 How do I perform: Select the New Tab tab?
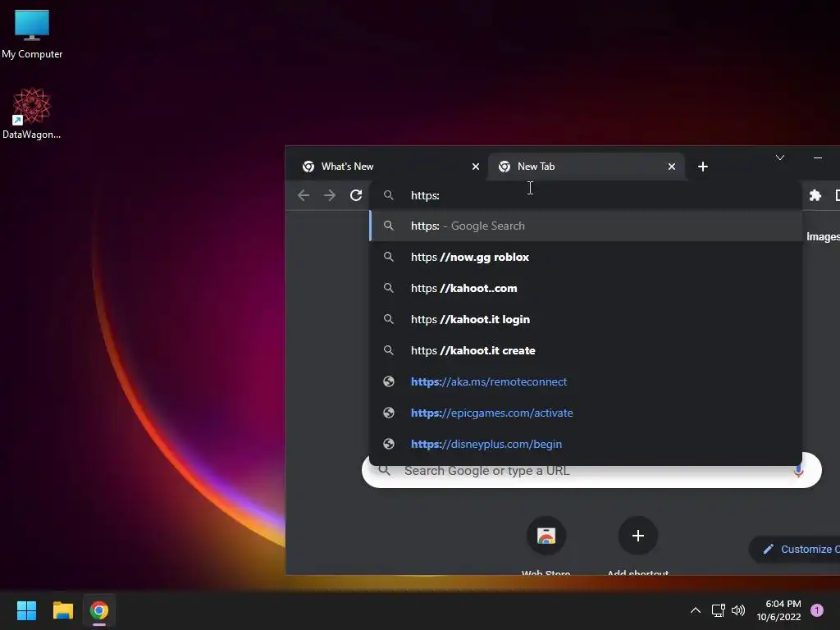point(584,167)
